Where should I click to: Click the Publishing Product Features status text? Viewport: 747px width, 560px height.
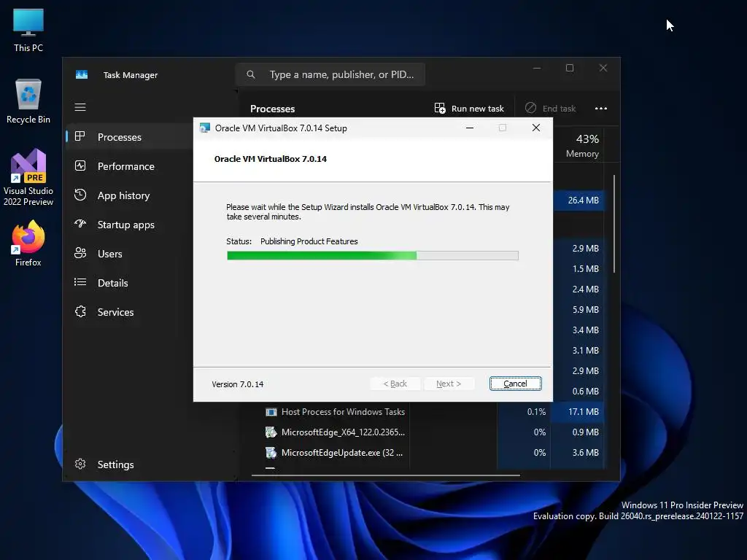(x=309, y=241)
